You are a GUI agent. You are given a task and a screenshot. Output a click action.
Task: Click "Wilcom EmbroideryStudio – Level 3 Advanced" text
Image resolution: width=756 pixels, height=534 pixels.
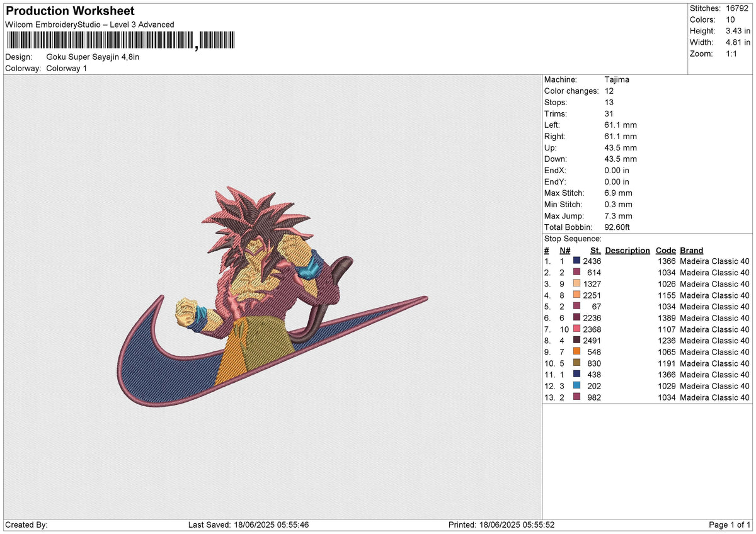point(89,25)
